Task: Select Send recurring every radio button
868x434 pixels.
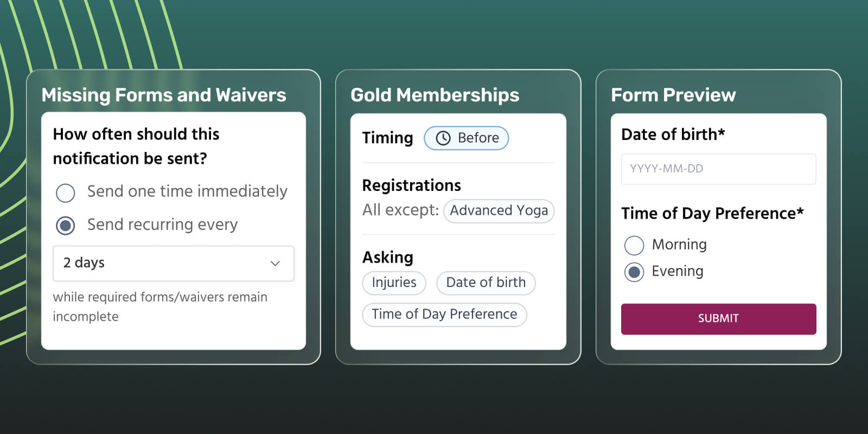Action: tap(66, 225)
